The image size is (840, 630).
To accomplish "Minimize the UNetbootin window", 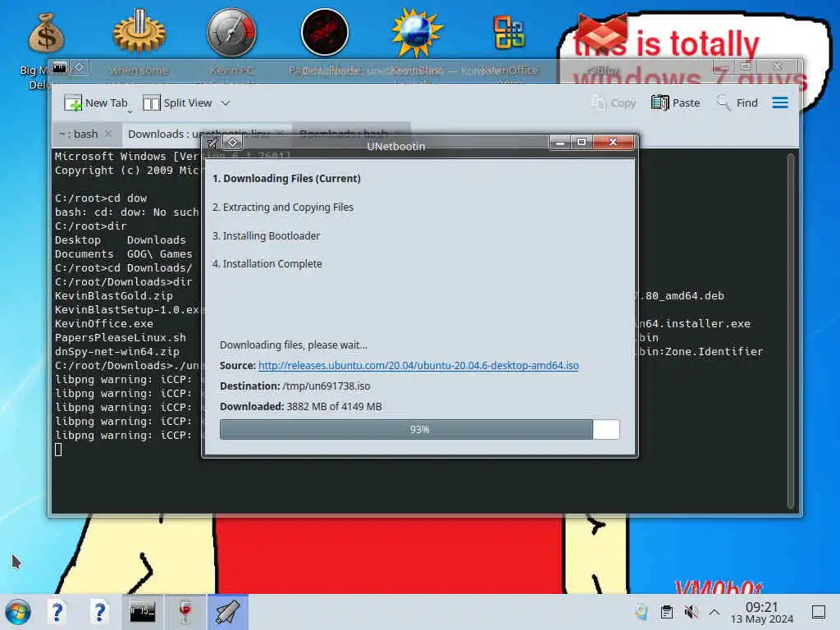I will click(559, 143).
